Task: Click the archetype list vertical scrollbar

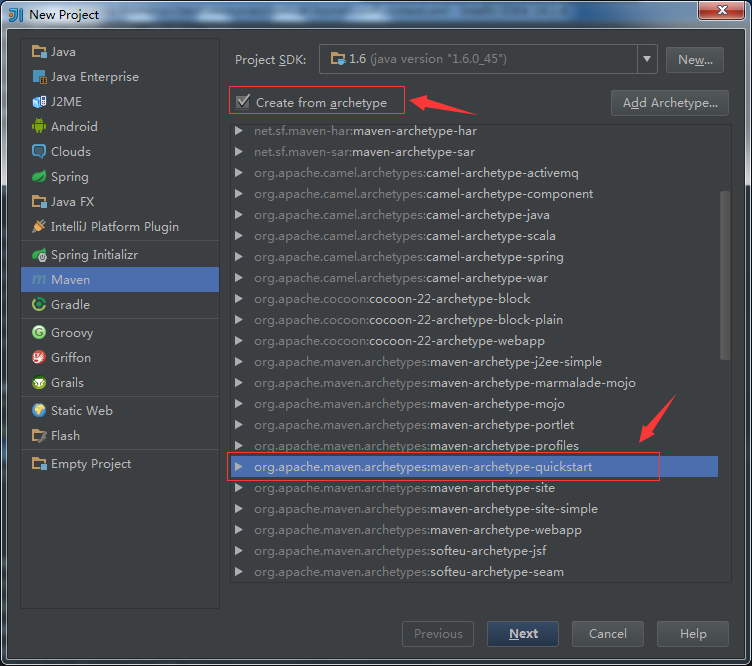Action: click(x=725, y=275)
